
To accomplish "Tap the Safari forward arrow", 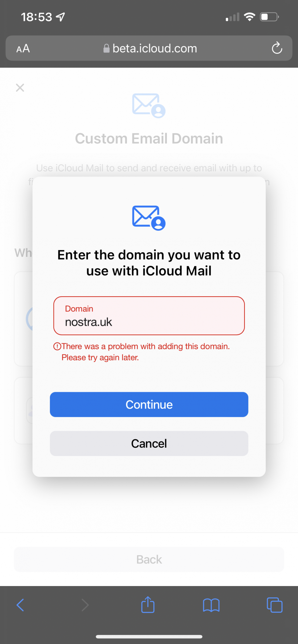I will (85, 605).
